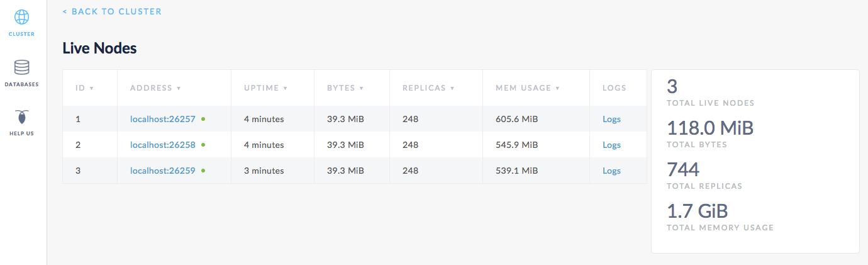
Task: View Logs for node 1
Action: point(611,119)
